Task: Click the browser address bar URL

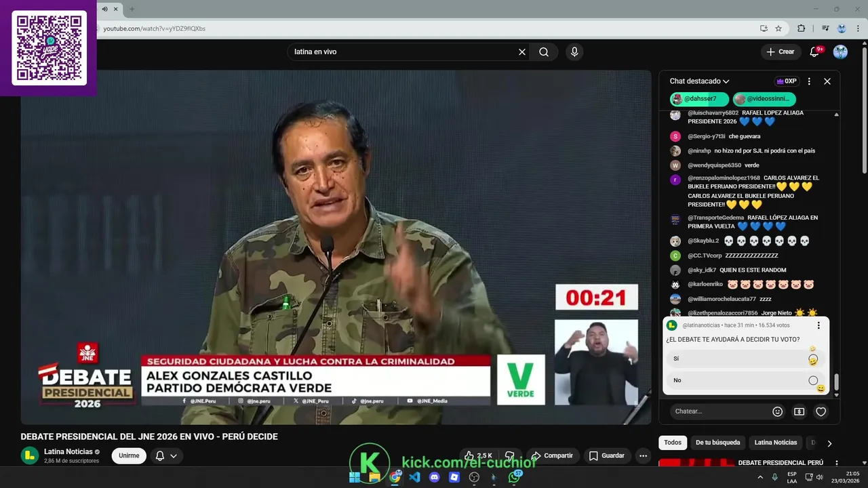Action: (154, 28)
